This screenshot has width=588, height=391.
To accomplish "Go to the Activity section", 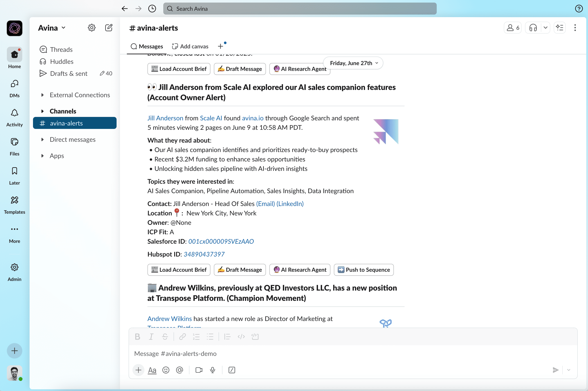I will coord(14,117).
